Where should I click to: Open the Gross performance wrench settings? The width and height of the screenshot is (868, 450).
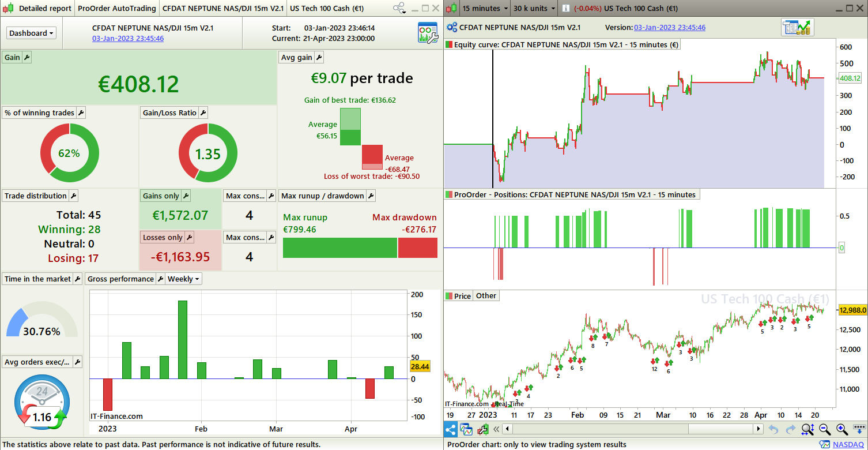tap(161, 279)
